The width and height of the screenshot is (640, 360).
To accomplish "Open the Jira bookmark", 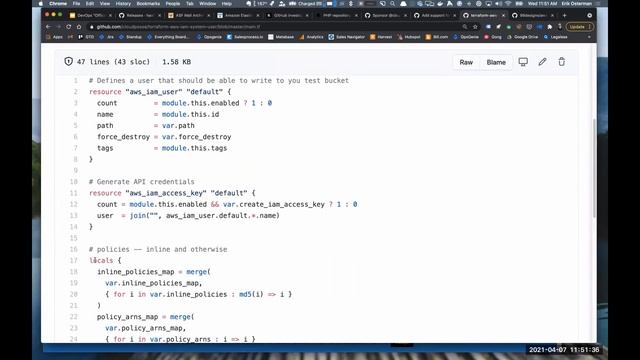I will [107, 37].
